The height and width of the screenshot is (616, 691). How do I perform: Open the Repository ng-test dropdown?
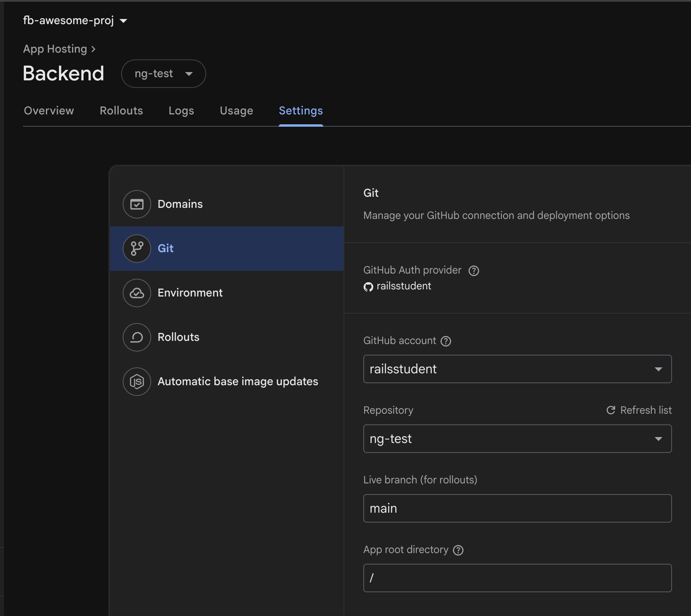[x=517, y=439]
